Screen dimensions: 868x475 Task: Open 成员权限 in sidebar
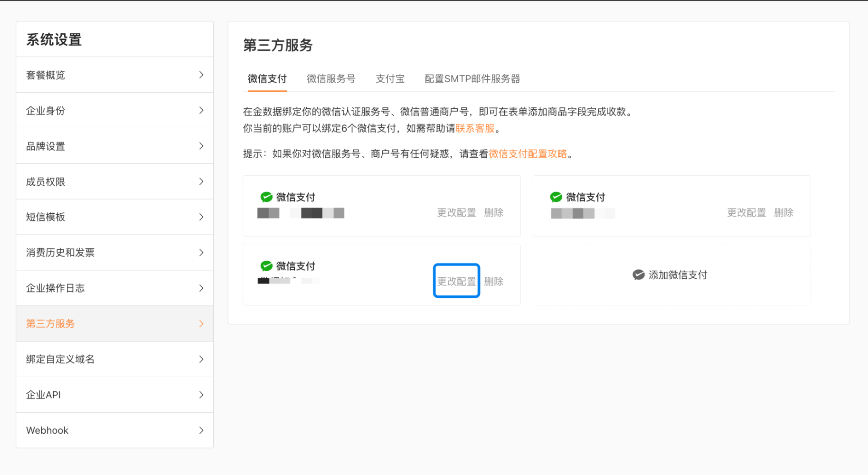(x=114, y=181)
